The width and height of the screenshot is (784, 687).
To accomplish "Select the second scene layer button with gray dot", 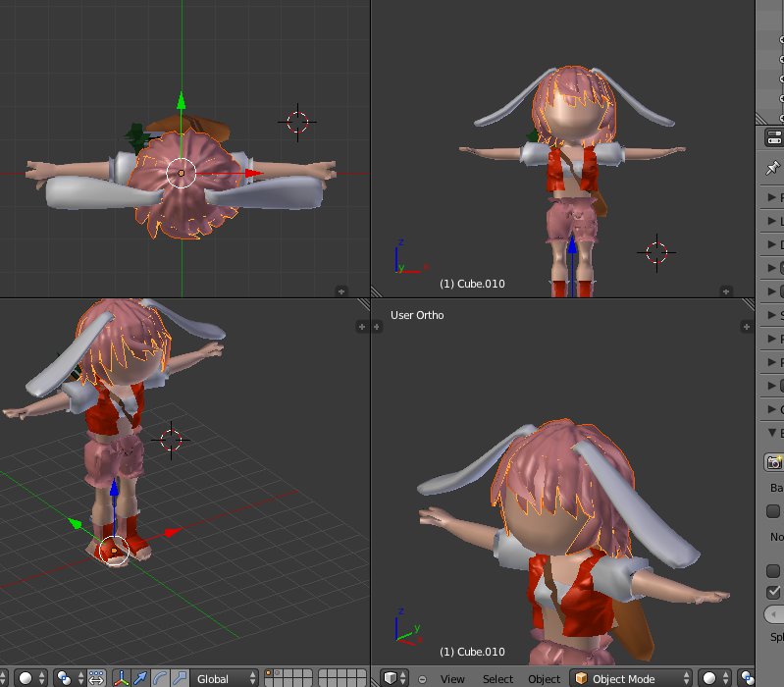I will 279,673.
